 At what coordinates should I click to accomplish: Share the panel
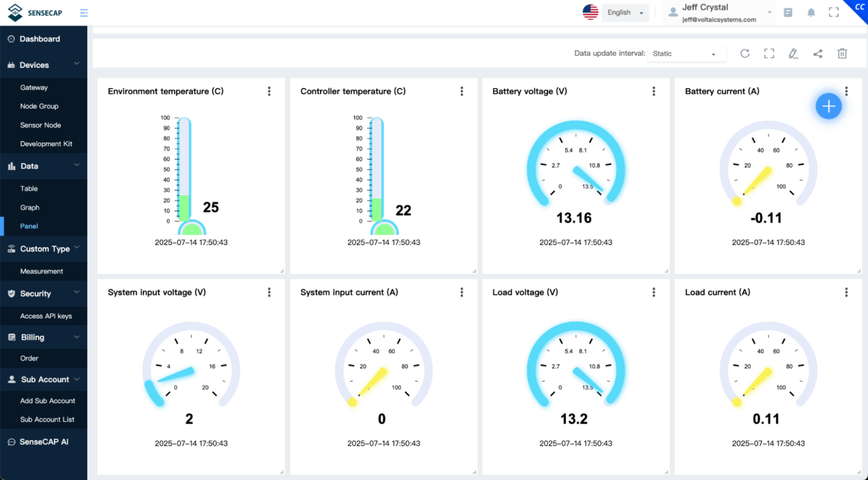818,53
